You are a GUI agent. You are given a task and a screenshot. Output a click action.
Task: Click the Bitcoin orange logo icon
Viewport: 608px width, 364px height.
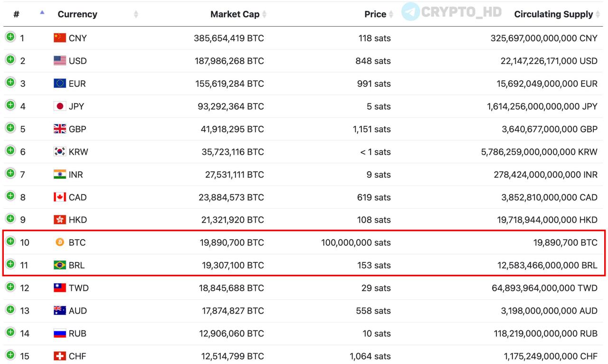tap(60, 243)
